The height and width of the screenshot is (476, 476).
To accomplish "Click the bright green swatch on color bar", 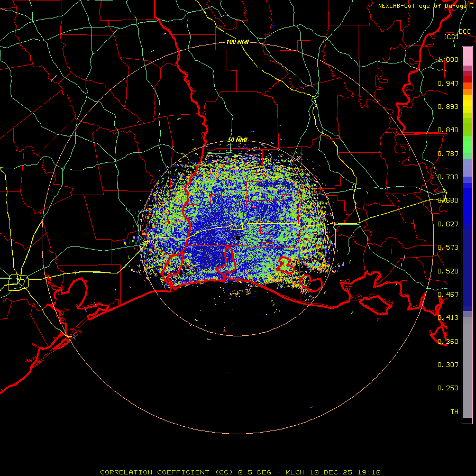I will tap(467, 144).
